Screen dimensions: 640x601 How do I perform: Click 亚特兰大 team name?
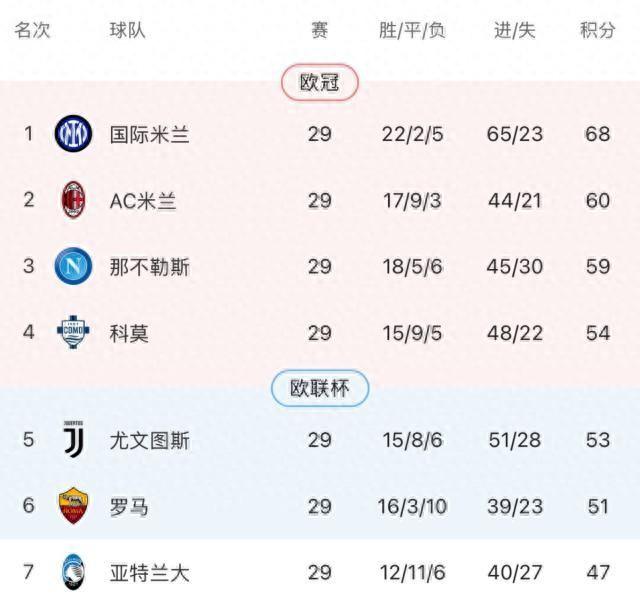[149, 573]
